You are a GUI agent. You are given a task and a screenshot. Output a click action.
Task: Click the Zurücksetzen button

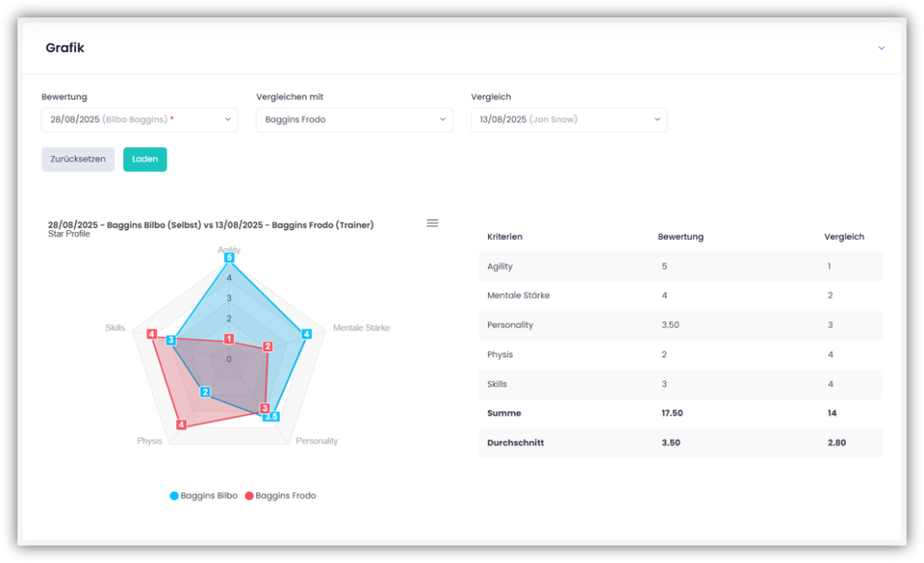[x=78, y=160]
